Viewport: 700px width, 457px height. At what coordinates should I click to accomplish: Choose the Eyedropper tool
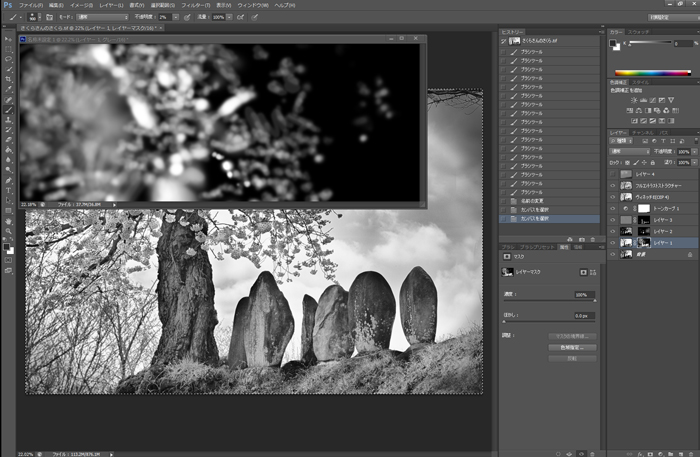[x=9, y=91]
